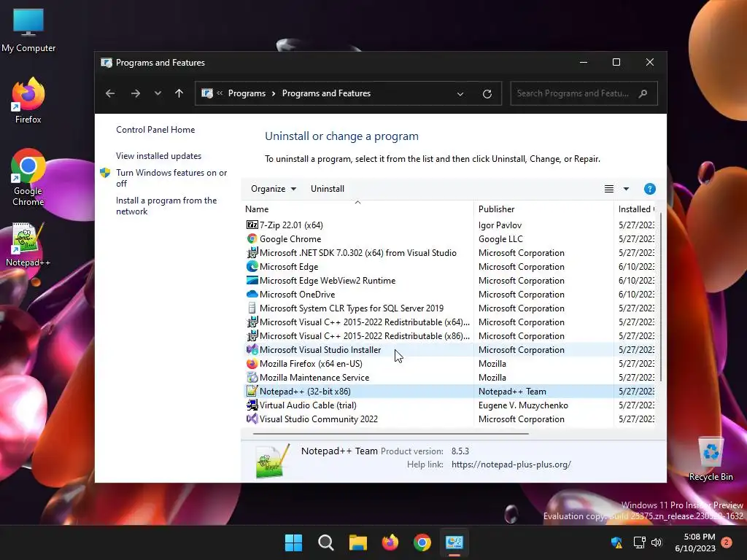
Task: Open Help for Programs and Features
Action: point(649,189)
